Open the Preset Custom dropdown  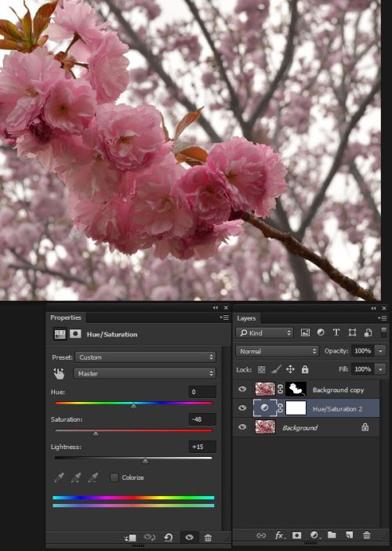point(145,357)
